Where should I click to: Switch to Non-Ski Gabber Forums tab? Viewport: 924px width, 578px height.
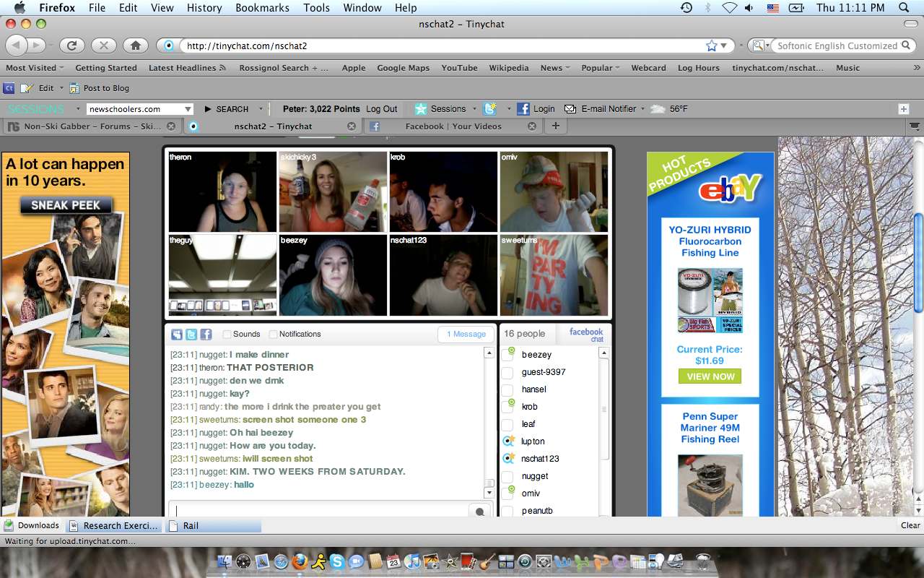coord(91,126)
